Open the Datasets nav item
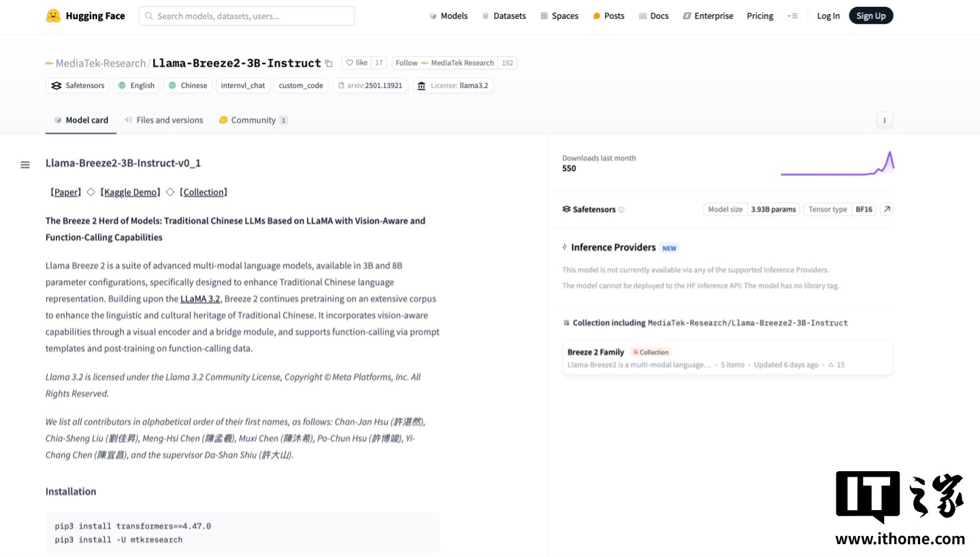 504,16
